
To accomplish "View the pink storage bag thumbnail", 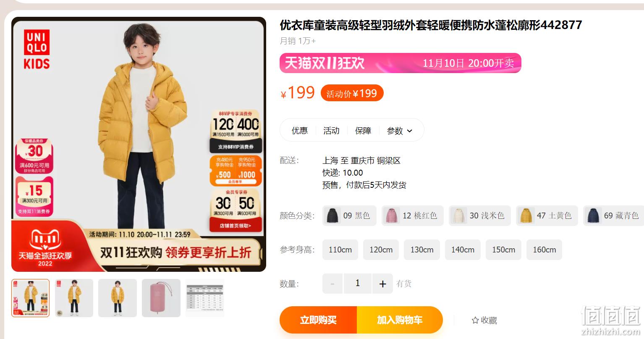I will click(x=161, y=298).
